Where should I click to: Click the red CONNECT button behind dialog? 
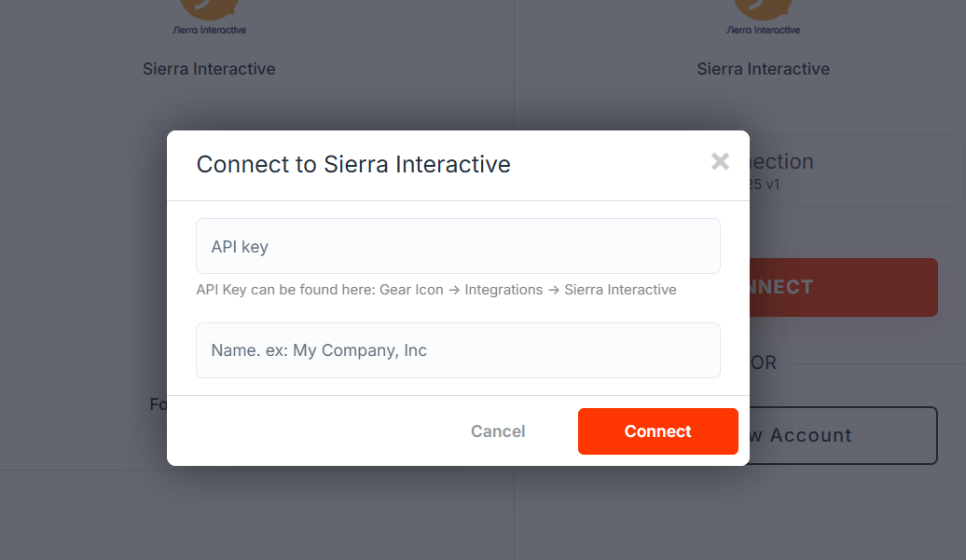point(844,287)
